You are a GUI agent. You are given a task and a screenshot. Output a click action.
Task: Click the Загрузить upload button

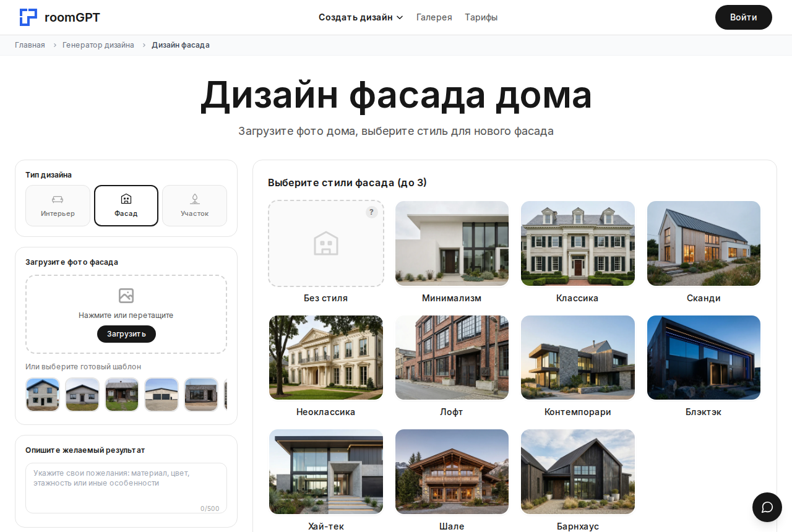coord(126,334)
